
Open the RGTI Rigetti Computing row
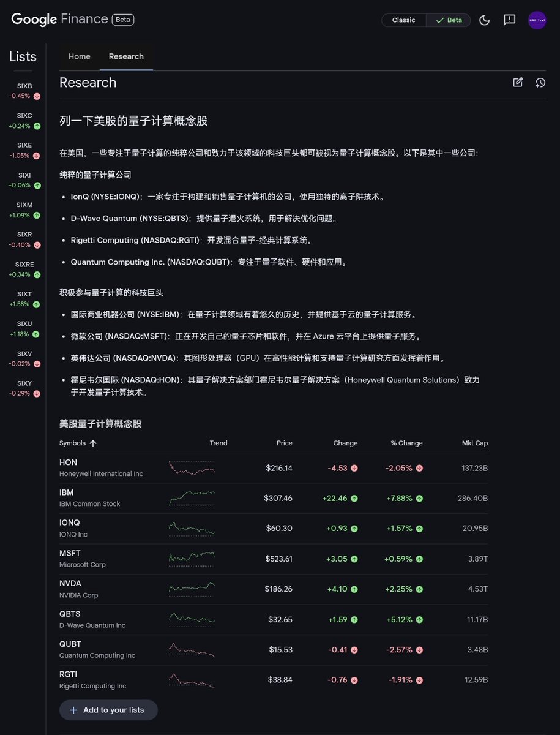(x=274, y=680)
